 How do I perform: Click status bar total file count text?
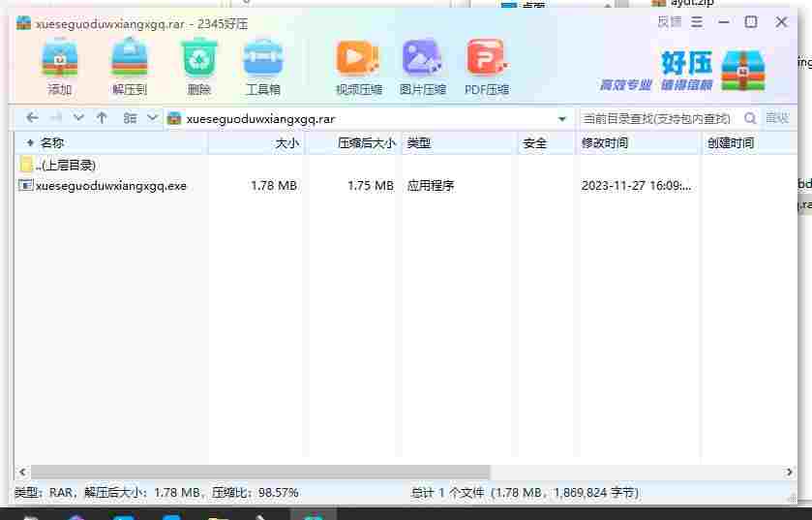point(525,493)
